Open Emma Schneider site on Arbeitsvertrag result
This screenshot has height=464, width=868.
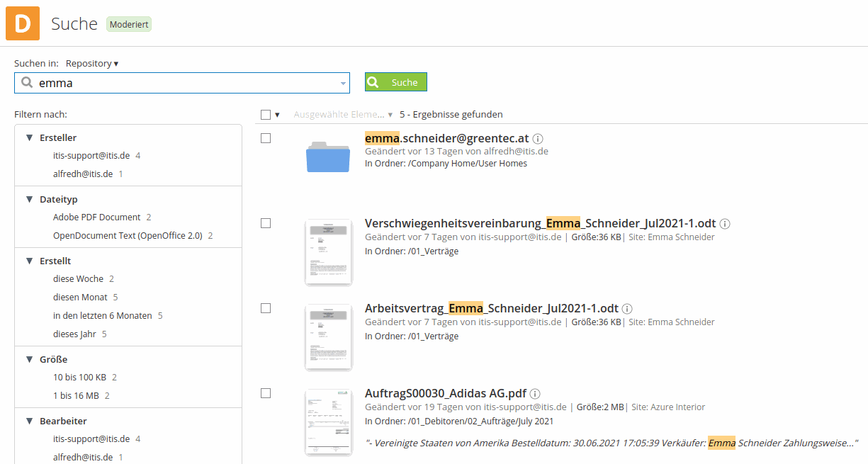coord(681,322)
